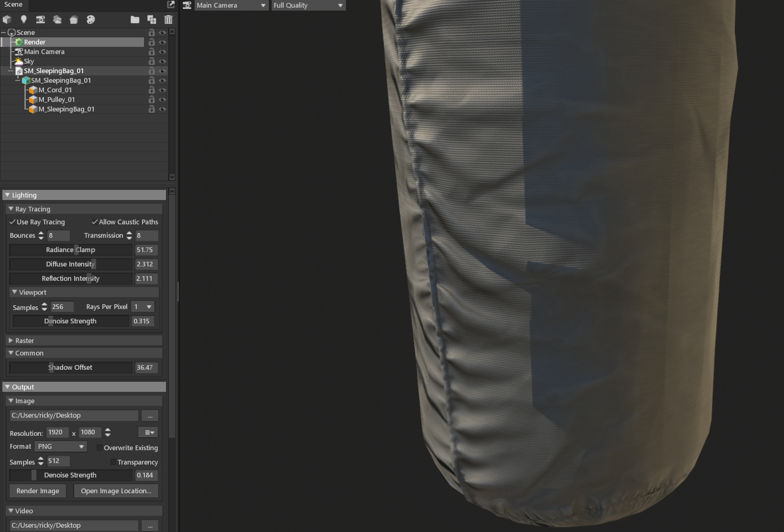Open the PNG format dropdown

pyautogui.click(x=60, y=446)
